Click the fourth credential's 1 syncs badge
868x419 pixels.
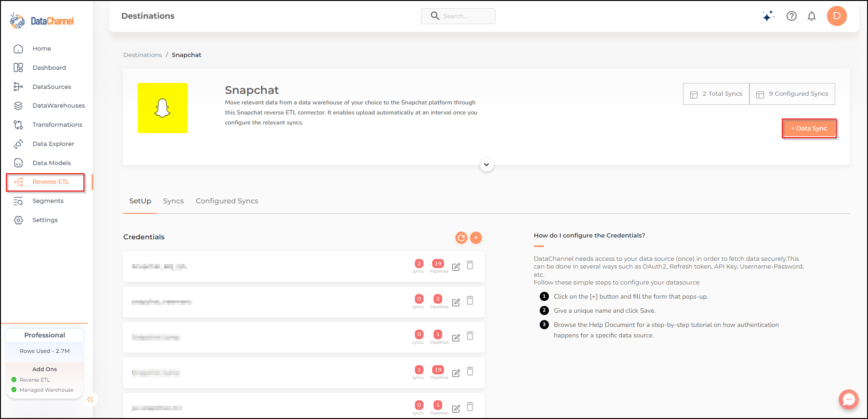419,370
